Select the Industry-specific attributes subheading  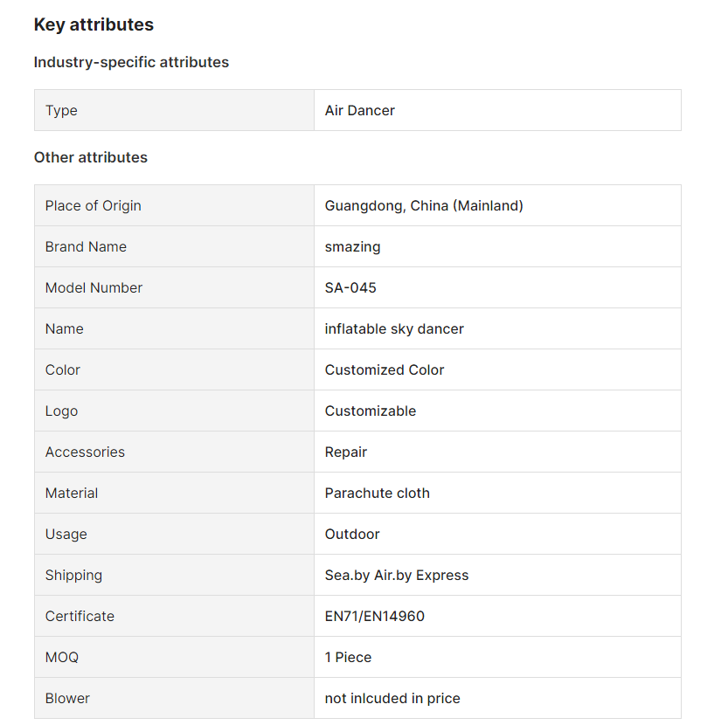coord(131,62)
